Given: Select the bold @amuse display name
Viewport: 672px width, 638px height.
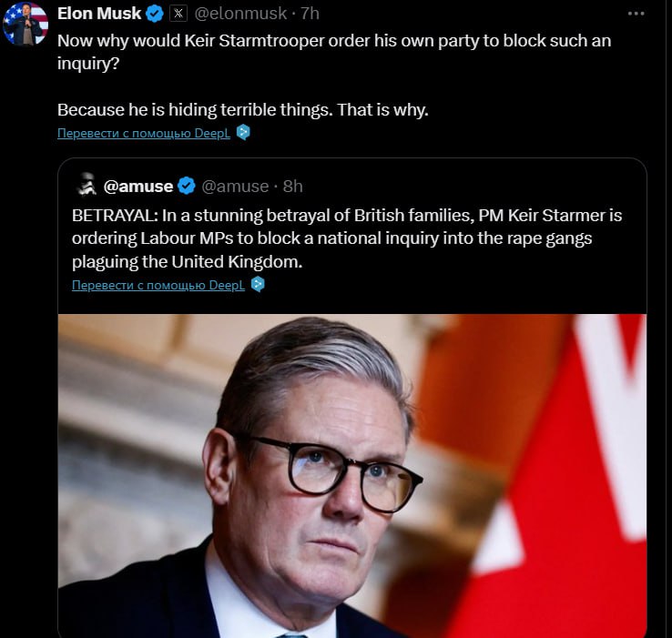Looking at the screenshot, I should pyautogui.click(x=138, y=186).
